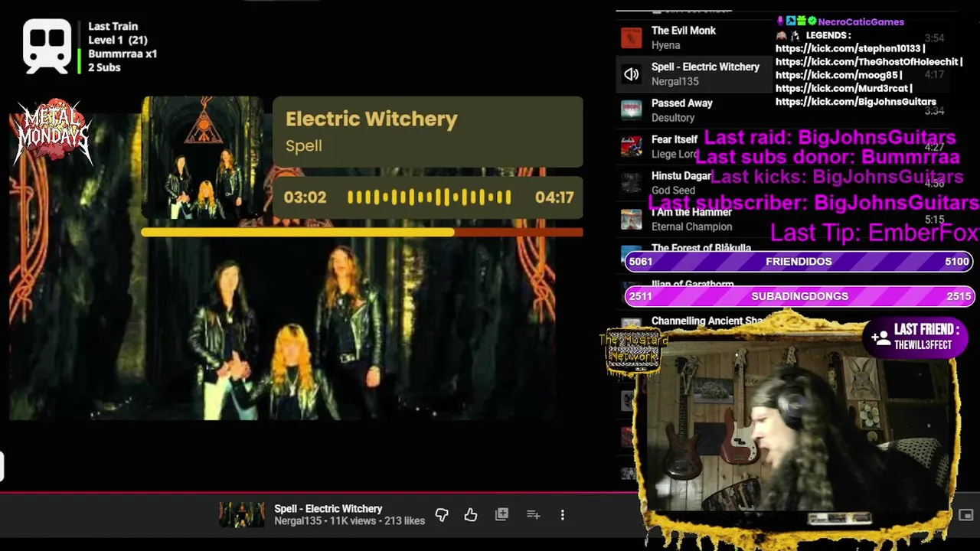
Task: Click the Spell - Electric Witchery title in player bar
Action: pyautogui.click(x=328, y=509)
